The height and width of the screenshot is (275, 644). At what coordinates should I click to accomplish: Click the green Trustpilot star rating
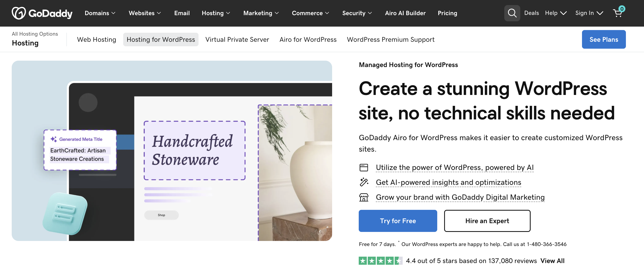tap(381, 261)
